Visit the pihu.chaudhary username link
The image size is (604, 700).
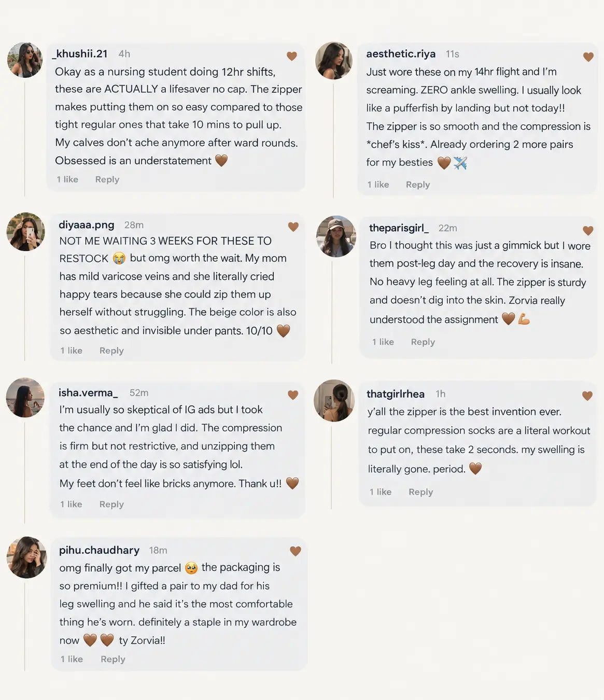[99, 550]
